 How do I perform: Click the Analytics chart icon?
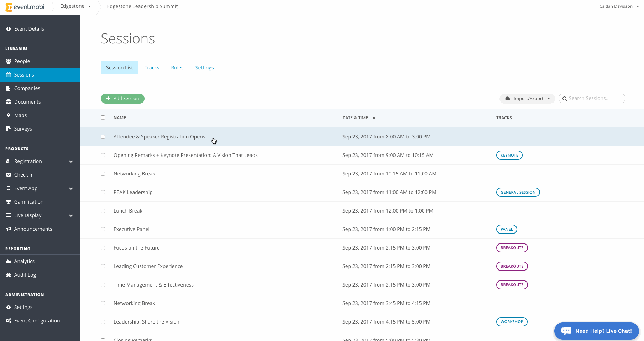coord(9,261)
